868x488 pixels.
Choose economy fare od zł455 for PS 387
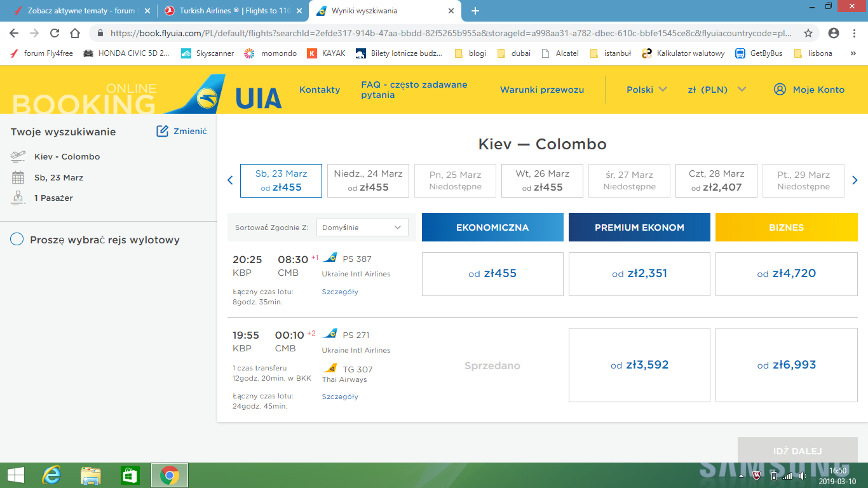pos(492,274)
